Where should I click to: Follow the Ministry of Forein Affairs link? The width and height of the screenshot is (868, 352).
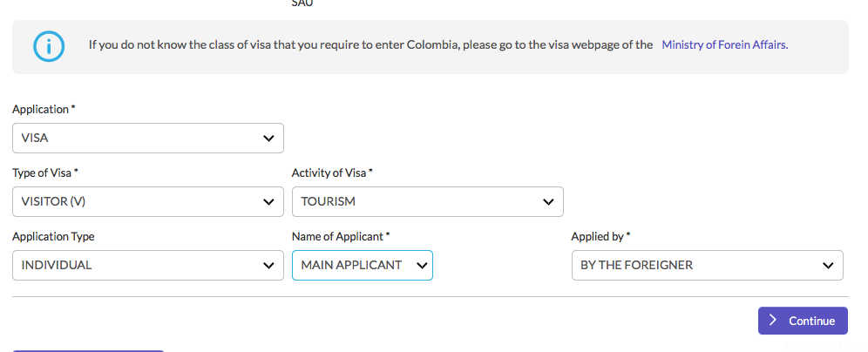724,44
